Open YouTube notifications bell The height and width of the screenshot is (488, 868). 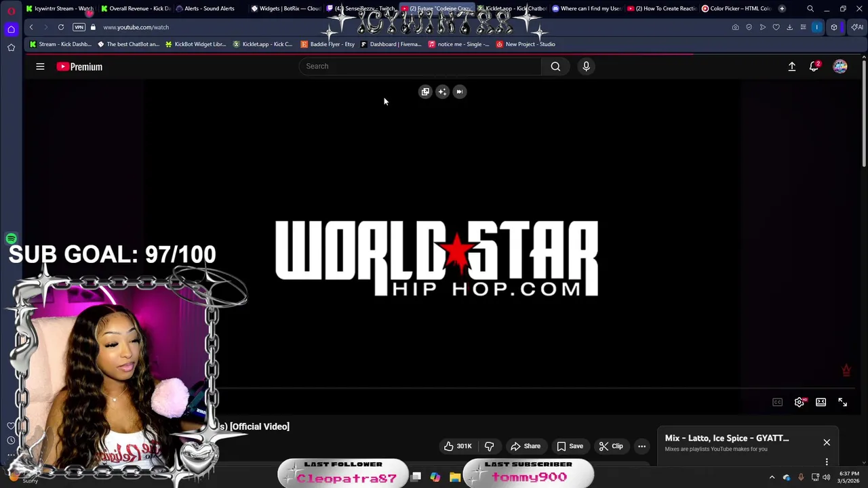click(x=814, y=66)
